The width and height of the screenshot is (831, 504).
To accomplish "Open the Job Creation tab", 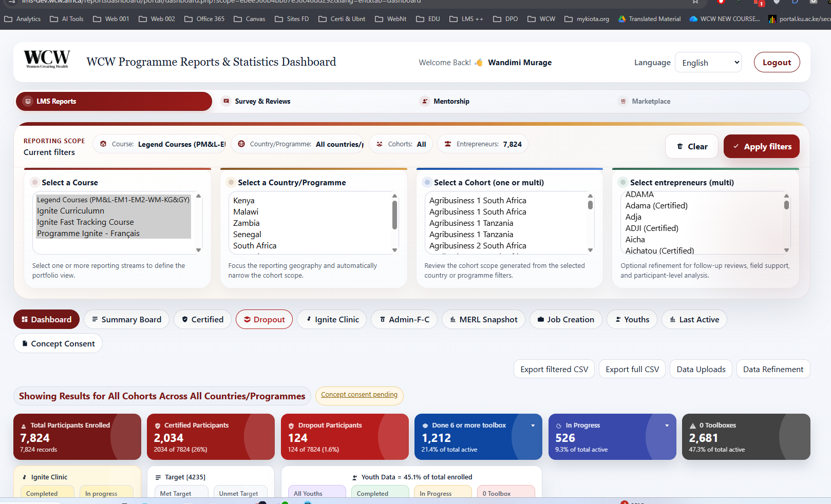I will point(565,319).
